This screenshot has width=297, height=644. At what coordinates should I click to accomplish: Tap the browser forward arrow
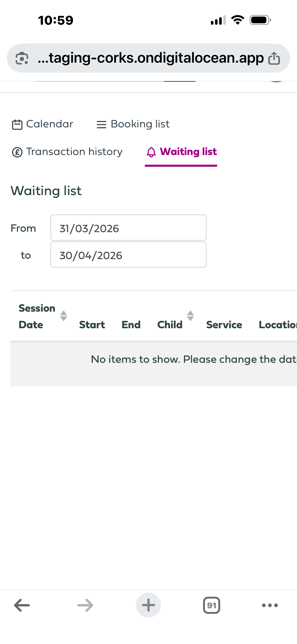point(85,605)
